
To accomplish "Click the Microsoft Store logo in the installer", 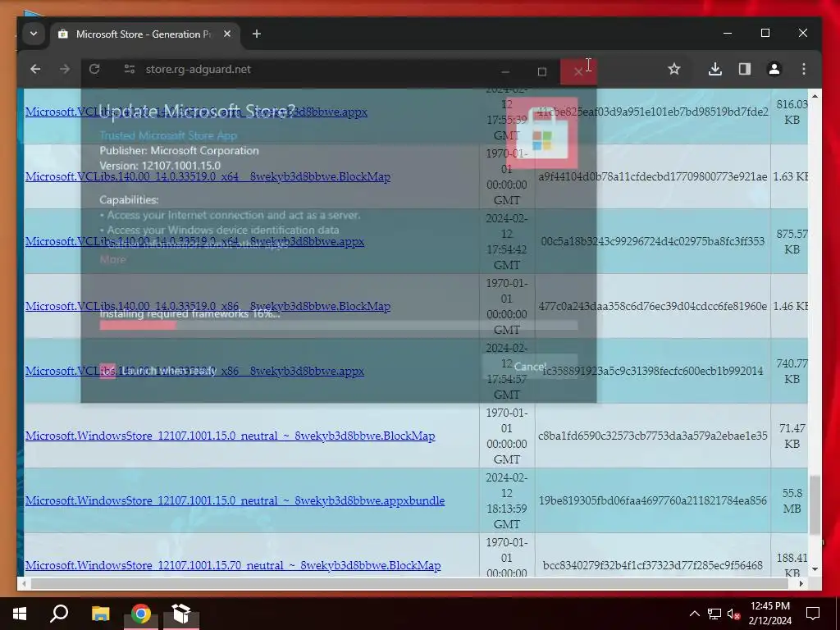I will point(542,133).
